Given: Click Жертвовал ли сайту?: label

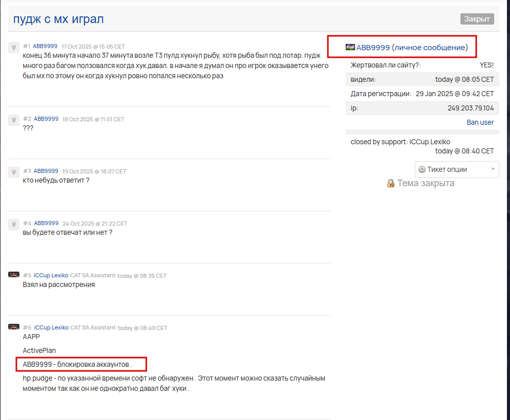Looking at the screenshot, I should tap(386, 65).
